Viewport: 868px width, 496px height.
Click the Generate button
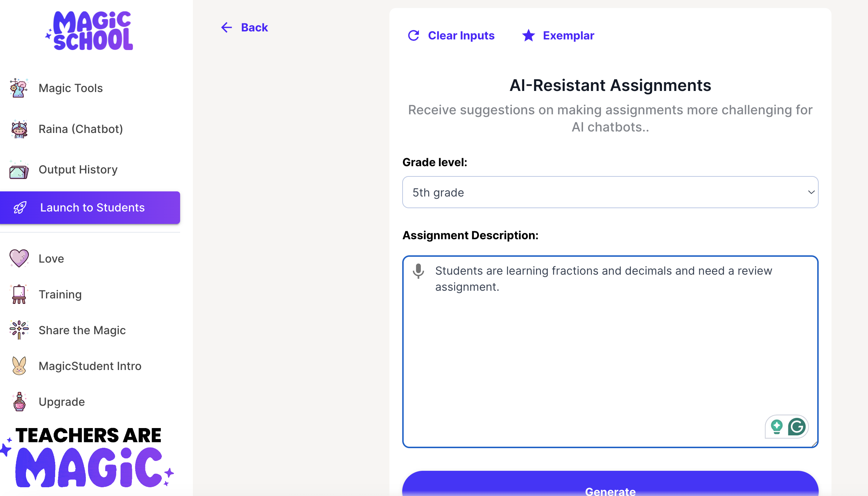(x=610, y=488)
